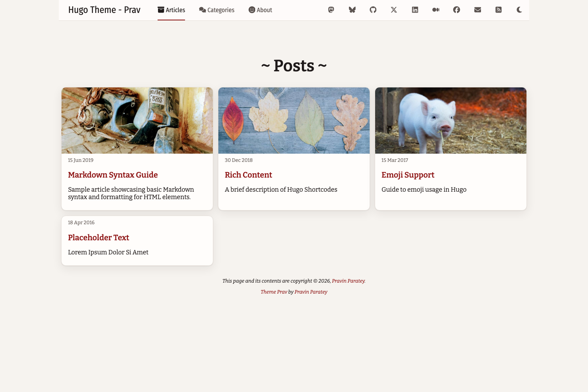Click the 30 Dec 2018 date

coord(239,160)
